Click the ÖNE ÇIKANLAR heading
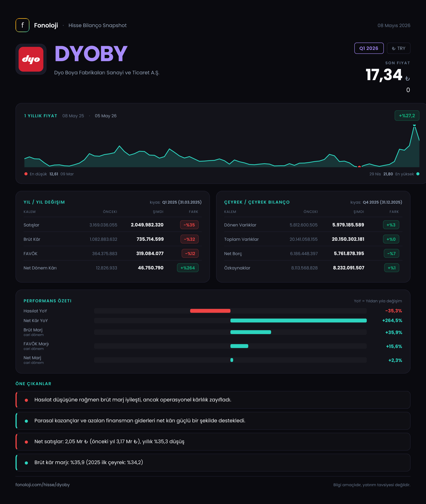This screenshot has width=426, height=504. (x=33, y=384)
